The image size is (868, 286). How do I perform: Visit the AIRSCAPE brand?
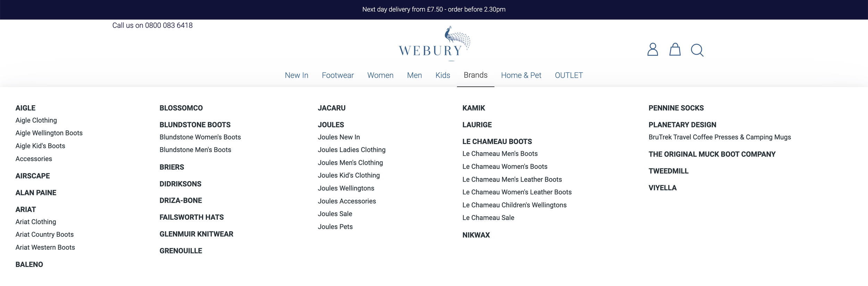[x=33, y=176]
